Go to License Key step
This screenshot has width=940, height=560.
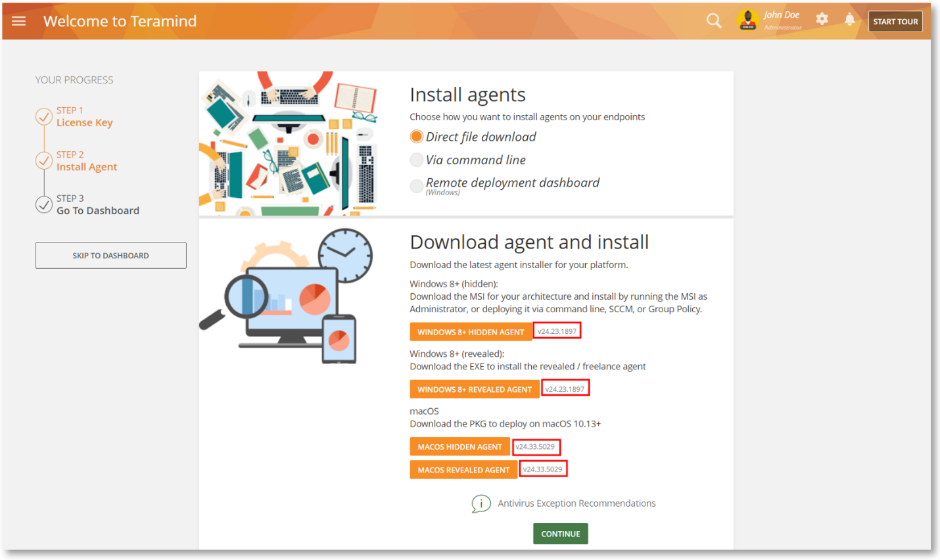pyautogui.click(x=85, y=123)
